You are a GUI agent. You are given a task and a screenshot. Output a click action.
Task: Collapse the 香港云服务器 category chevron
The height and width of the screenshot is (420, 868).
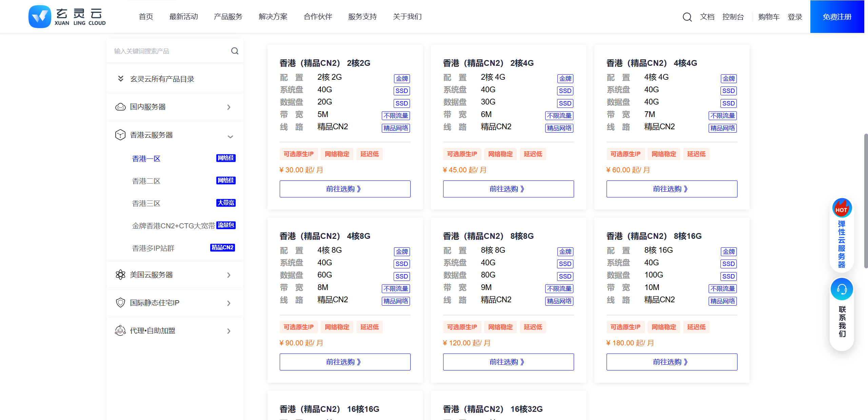(x=231, y=137)
